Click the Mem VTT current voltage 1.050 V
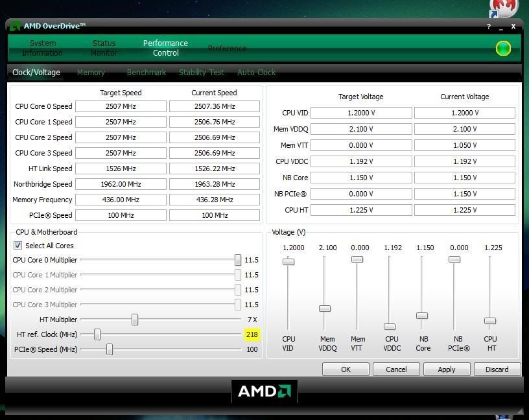This screenshot has width=529, height=420. [465, 145]
